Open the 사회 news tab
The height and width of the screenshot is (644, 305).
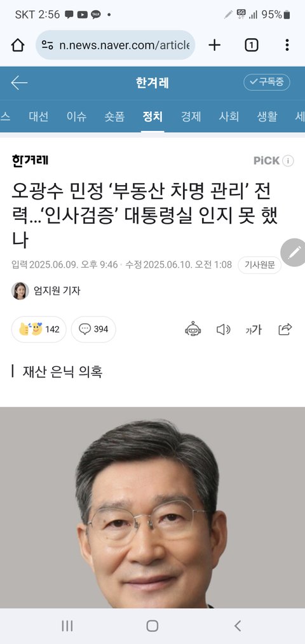click(x=229, y=116)
